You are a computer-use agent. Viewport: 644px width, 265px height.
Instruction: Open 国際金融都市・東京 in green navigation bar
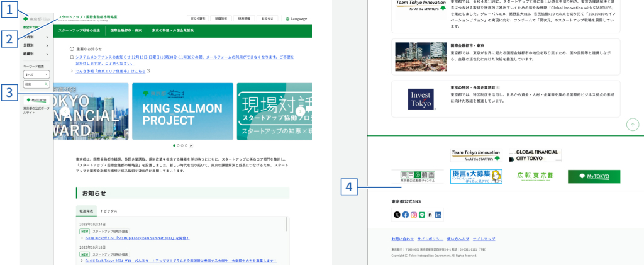(126, 30)
